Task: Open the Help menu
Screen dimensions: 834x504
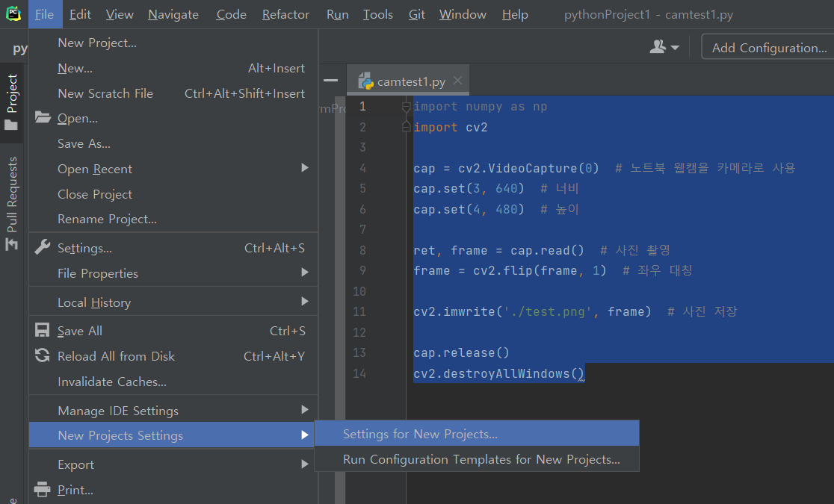Action: [x=515, y=14]
